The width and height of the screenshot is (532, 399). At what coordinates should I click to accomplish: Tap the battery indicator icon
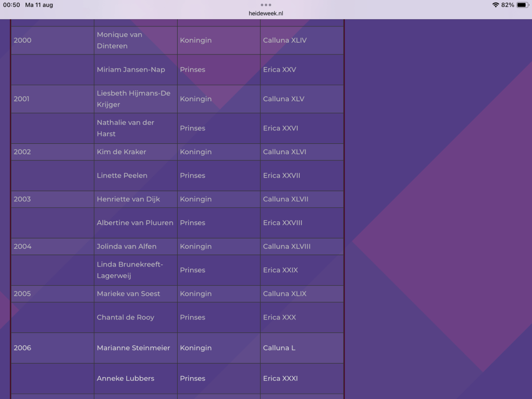[x=522, y=5]
